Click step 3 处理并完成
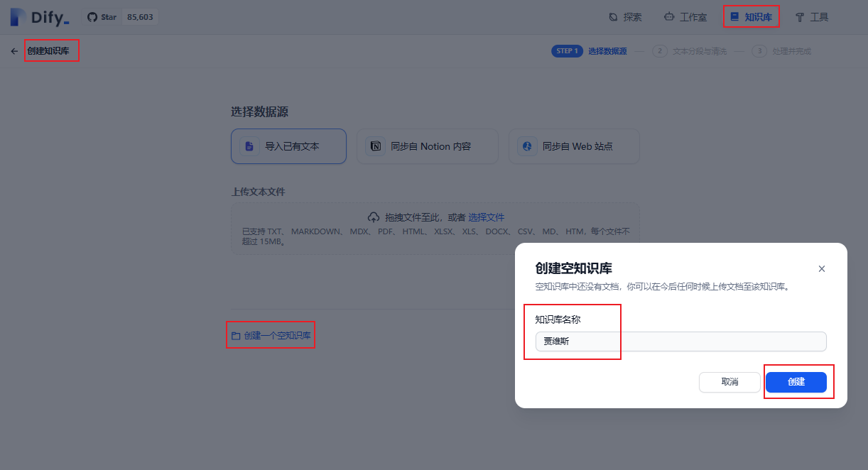 coord(781,51)
